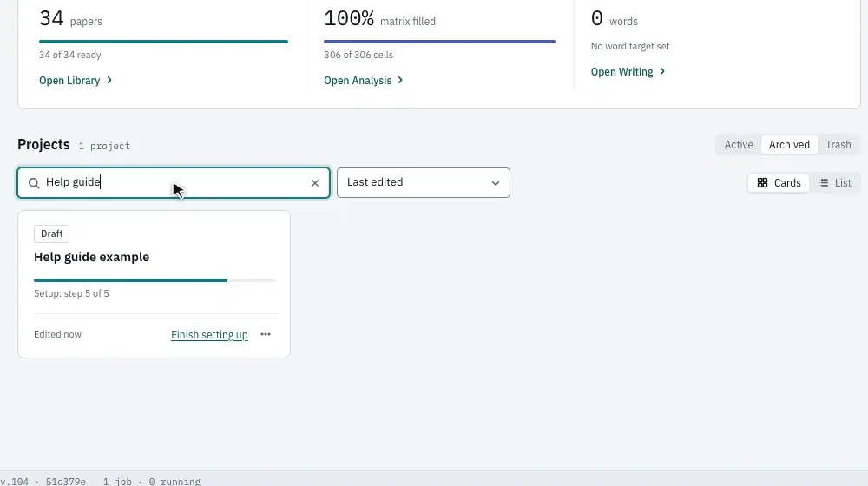Select Cards view
The image size is (868, 486).
(x=779, y=182)
